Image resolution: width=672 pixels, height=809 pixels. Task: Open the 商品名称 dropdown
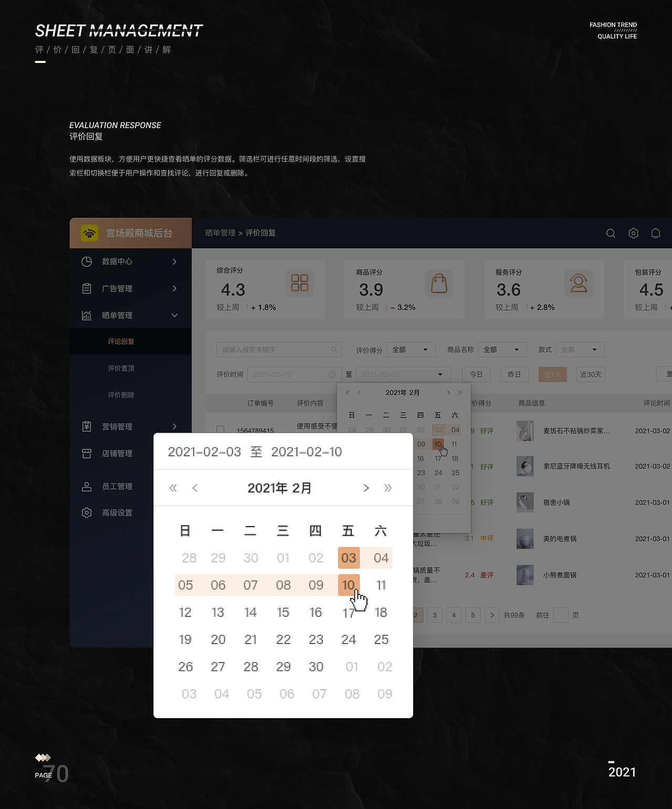click(502, 350)
